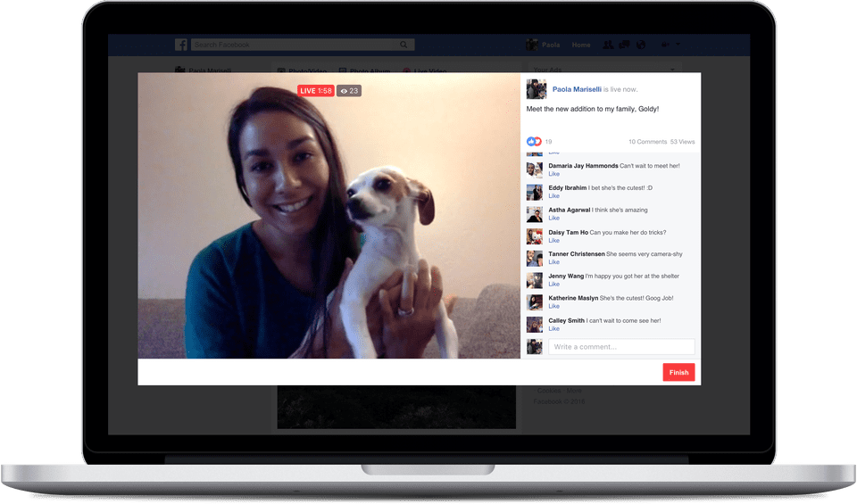This screenshot has height=504, width=857.
Task: Open Astha Agarwal's profile name
Action: point(569,210)
